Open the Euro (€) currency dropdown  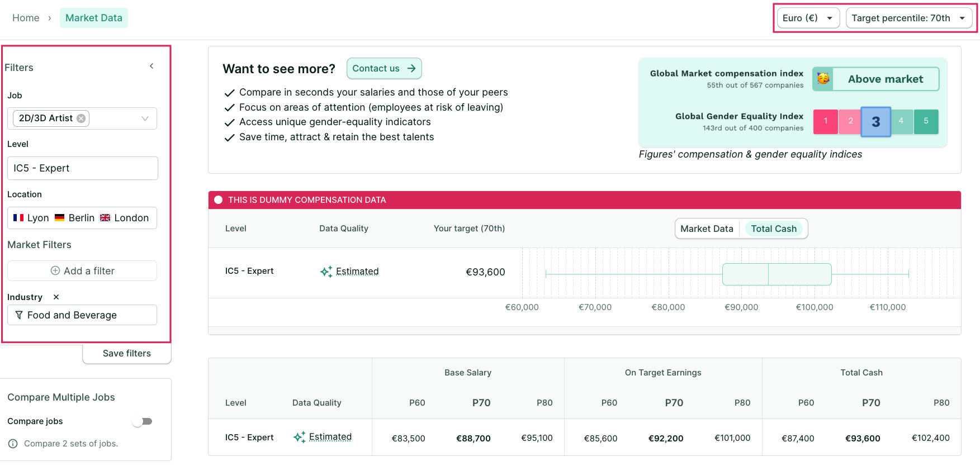pyautogui.click(x=808, y=18)
